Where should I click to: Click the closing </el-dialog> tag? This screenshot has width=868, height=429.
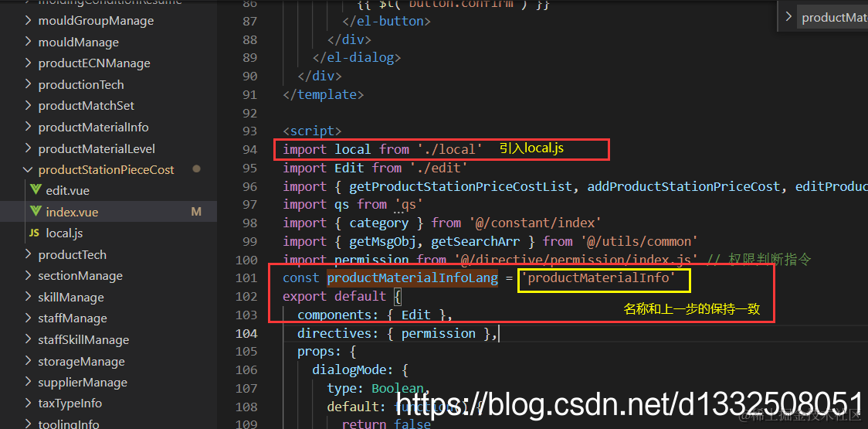click(357, 58)
